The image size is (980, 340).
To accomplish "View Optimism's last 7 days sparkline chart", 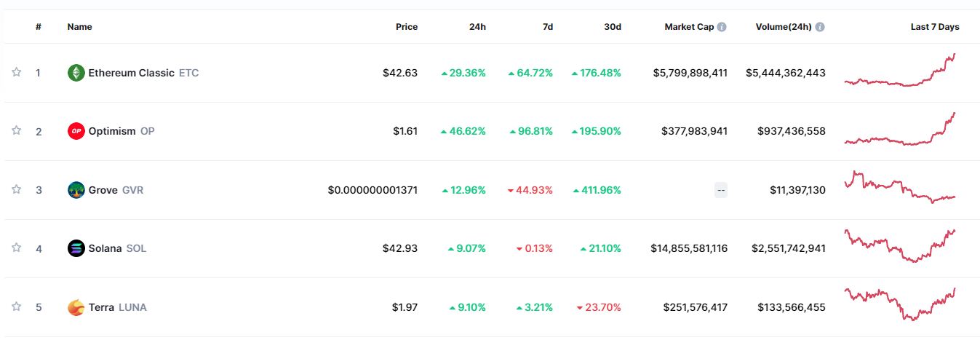I will (900, 129).
